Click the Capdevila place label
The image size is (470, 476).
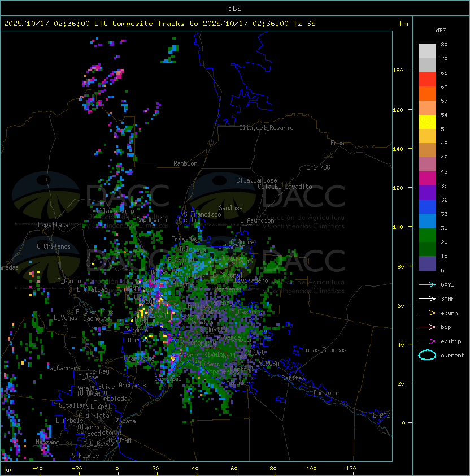click(x=152, y=220)
